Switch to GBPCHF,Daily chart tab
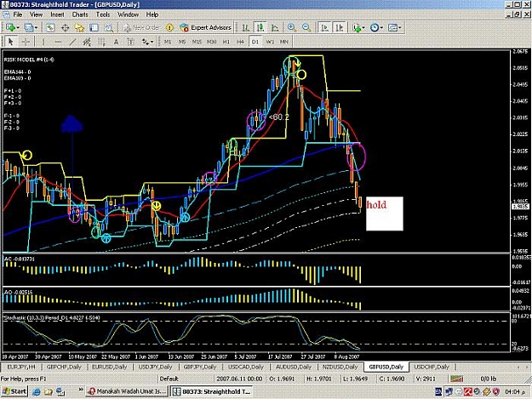532x399 pixels. point(64,367)
